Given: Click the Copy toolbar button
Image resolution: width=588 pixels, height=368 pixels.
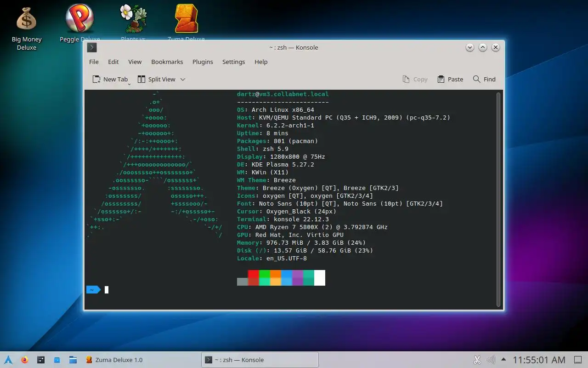Looking at the screenshot, I should click(x=415, y=79).
